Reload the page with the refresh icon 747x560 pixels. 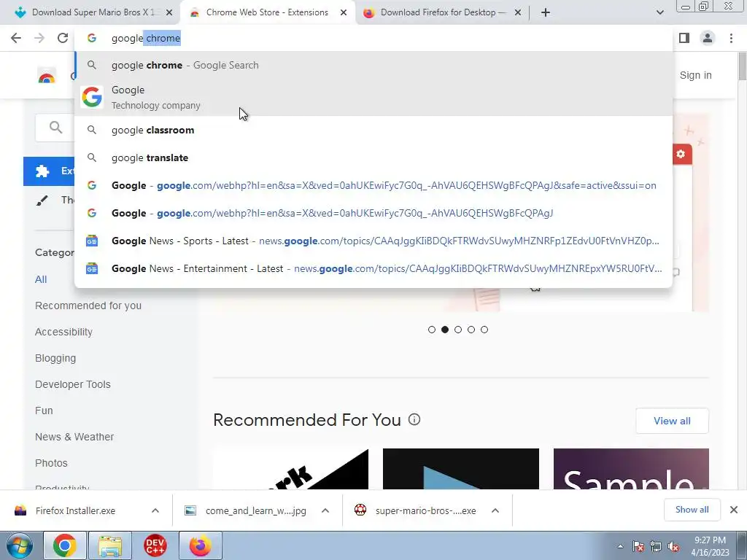[63, 38]
